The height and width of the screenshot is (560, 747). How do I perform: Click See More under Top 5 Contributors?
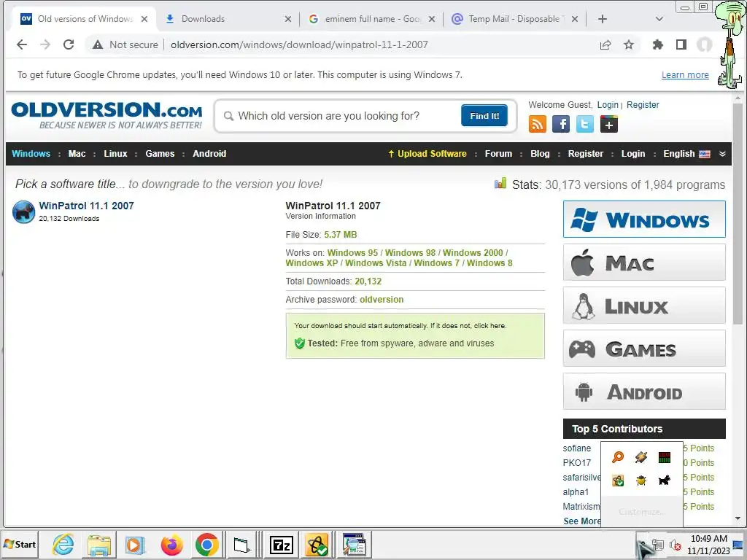(x=581, y=521)
